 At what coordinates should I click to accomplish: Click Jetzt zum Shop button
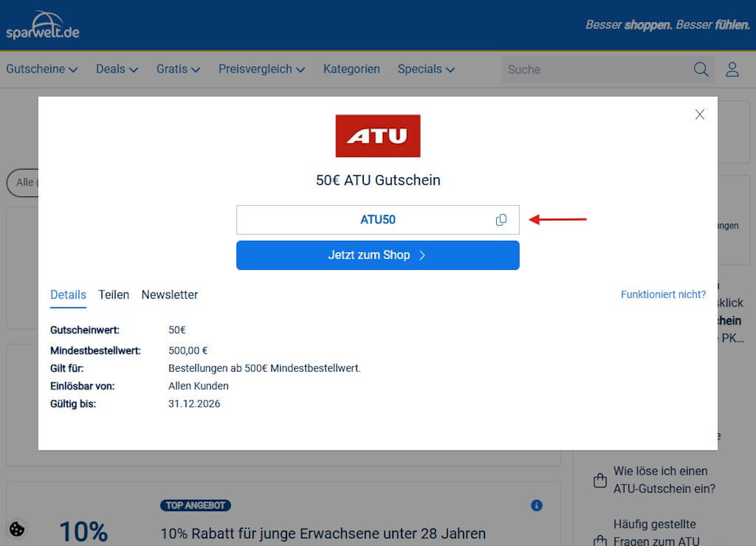pyautogui.click(x=378, y=255)
